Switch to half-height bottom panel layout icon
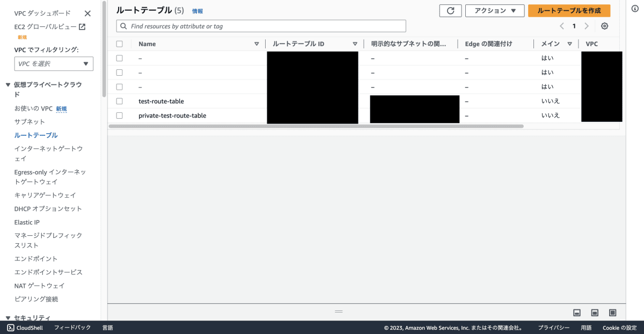Image resolution: width=644 pixels, height=334 pixels. click(x=595, y=313)
